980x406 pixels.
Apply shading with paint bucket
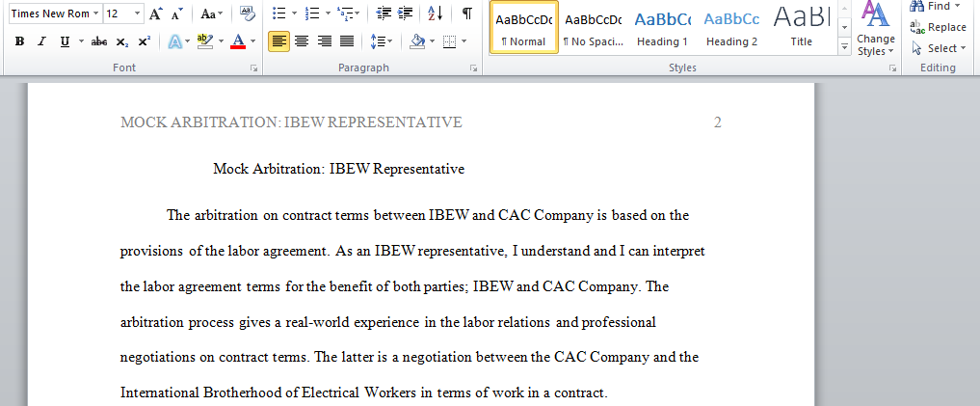[x=417, y=41]
